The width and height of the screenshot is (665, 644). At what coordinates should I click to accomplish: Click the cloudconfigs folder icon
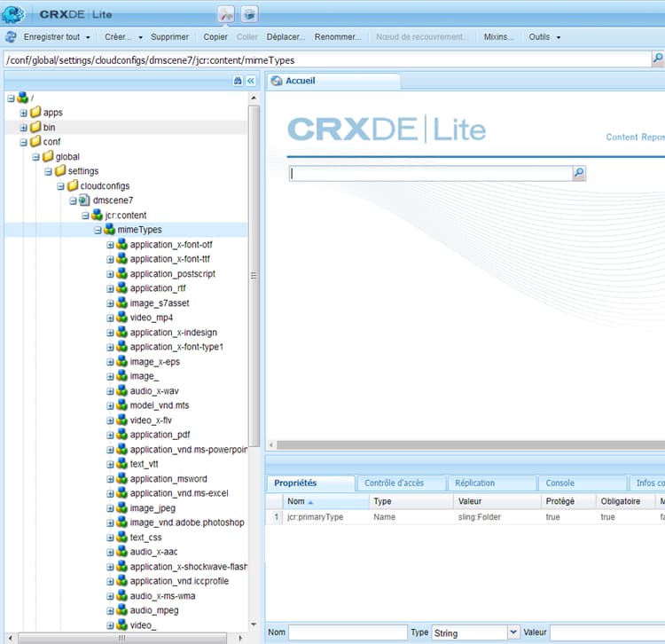[x=73, y=185]
